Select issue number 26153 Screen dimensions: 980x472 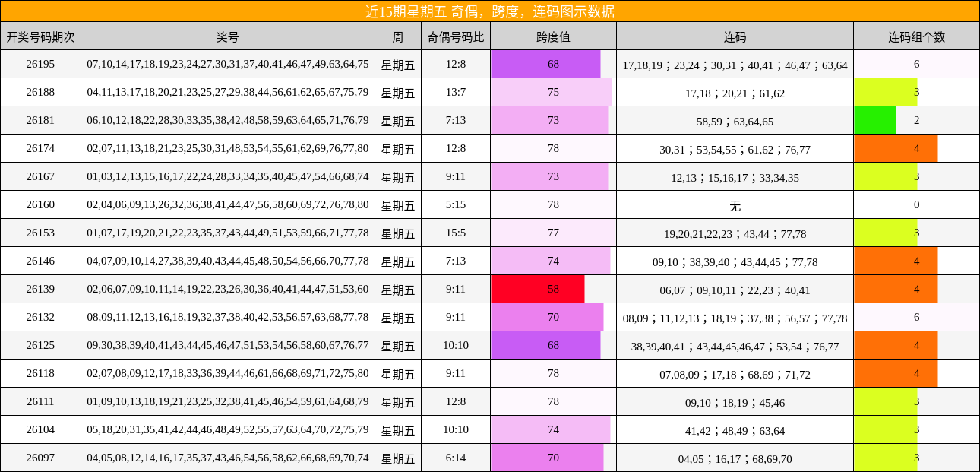click(40, 233)
